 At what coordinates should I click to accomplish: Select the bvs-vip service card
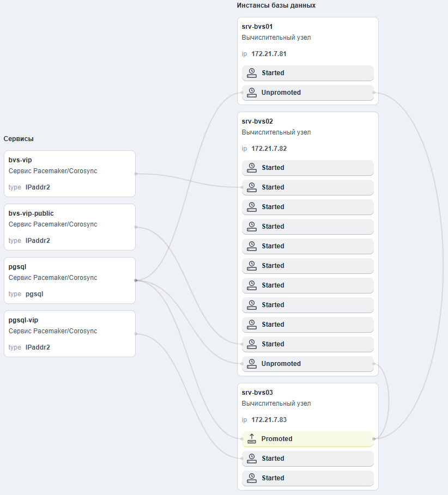point(70,174)
